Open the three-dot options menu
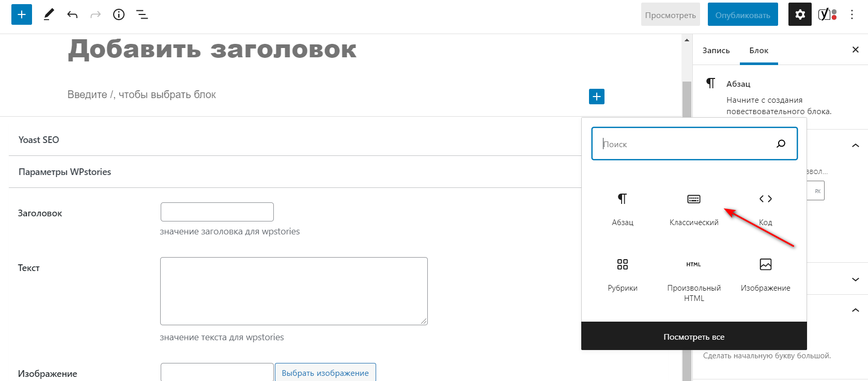This screenshot has width=868, height=381. click(852, 14)
